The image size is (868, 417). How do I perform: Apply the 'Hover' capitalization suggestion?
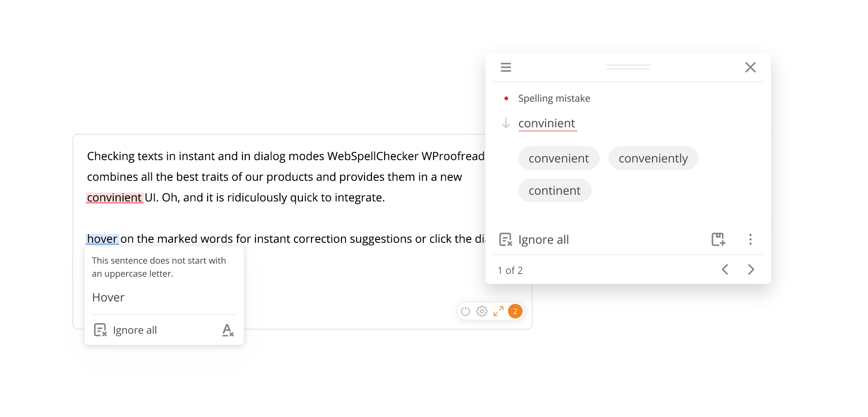pyautogui.click(x=108, y=298)
